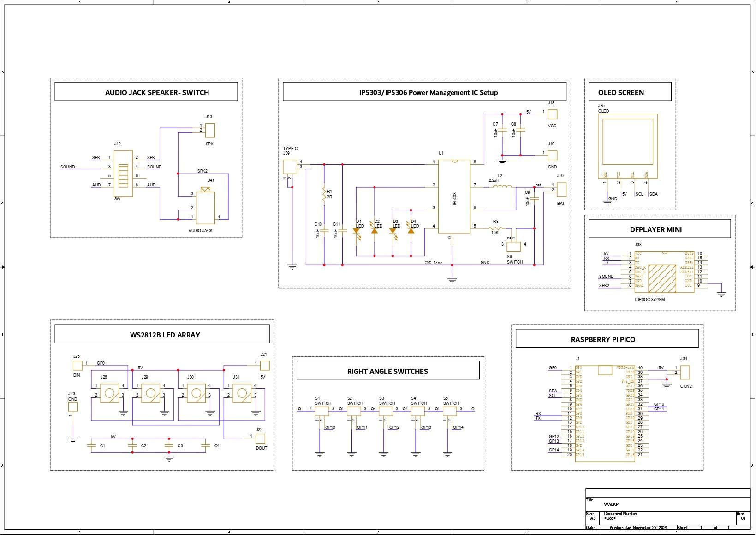756x535 pixels.
Task: Click the S5 SWITCH symbol
Action: [x=450, y=411]
